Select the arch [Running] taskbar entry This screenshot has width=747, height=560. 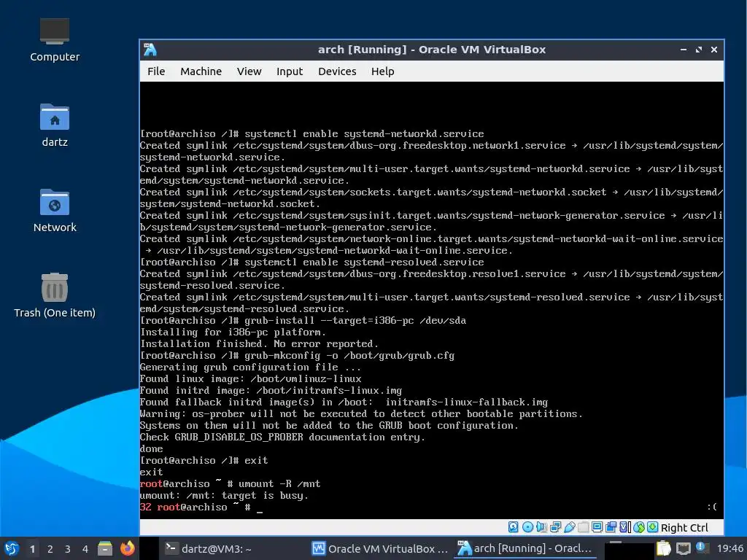pyautogui.click(x=525, y=548)
